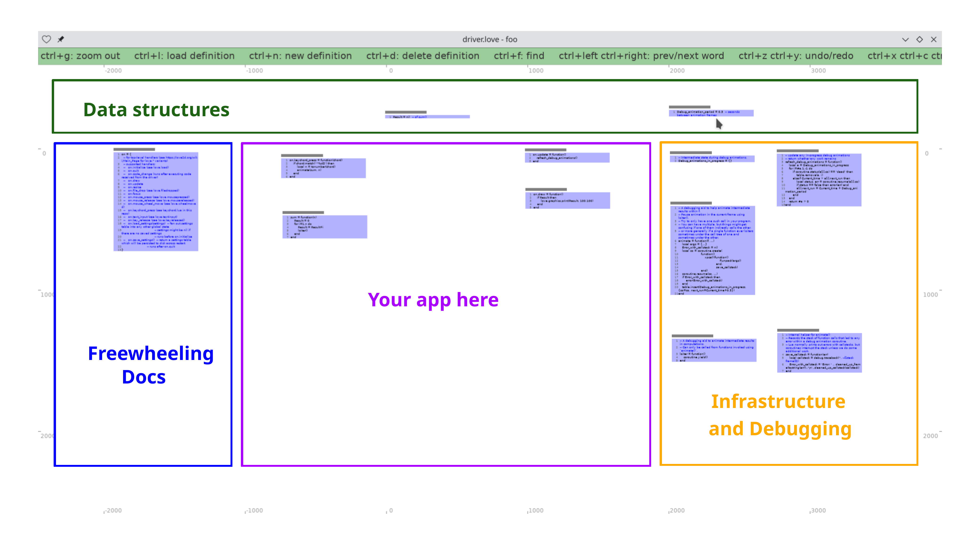Click the 'ctrl+g: zoom out' menu hint
The width and height of the screenshot is (980, 559).
click(80, 56)
